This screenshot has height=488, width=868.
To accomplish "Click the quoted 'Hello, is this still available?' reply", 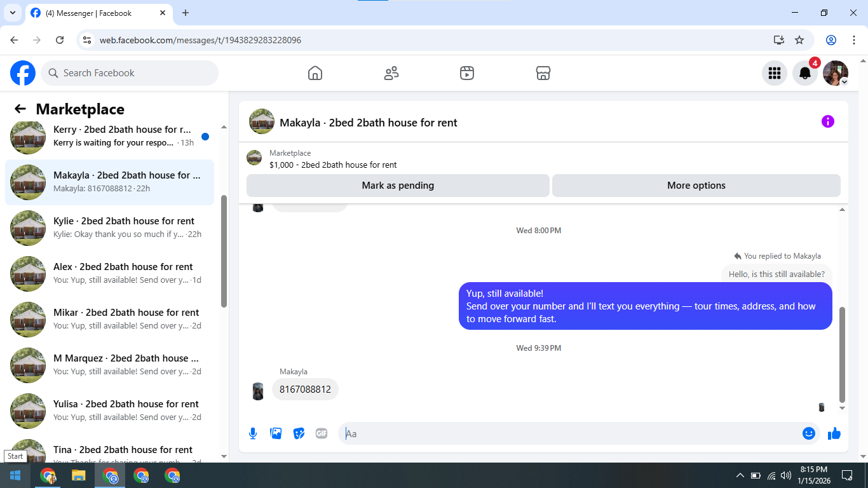I will tap(776, 274).
